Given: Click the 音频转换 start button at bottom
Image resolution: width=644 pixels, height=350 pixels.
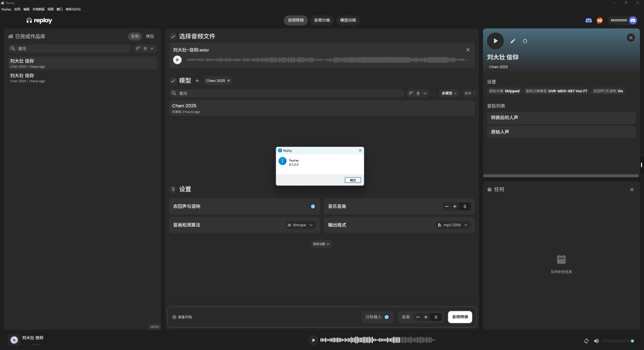Looking at the screenshot, I should coord(460,317).
